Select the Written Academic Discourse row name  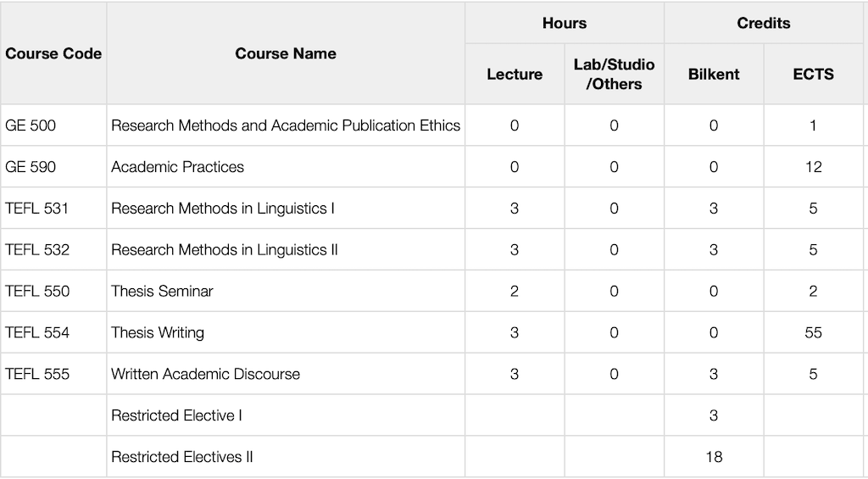(205, 374)
